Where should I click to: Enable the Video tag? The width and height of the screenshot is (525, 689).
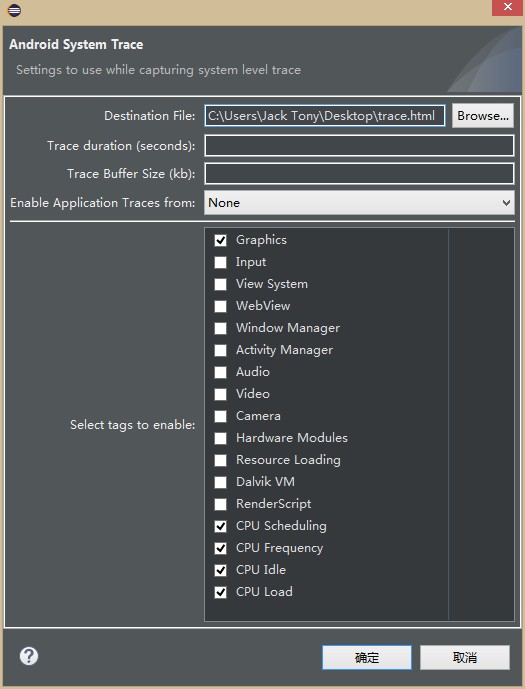(x=220, y=394)
